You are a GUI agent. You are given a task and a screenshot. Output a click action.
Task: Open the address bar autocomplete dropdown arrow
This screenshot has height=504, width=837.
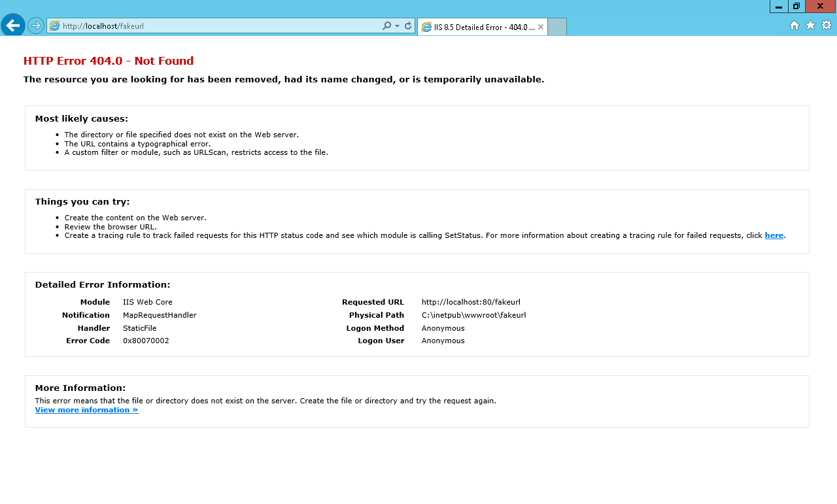pos(397,26)
